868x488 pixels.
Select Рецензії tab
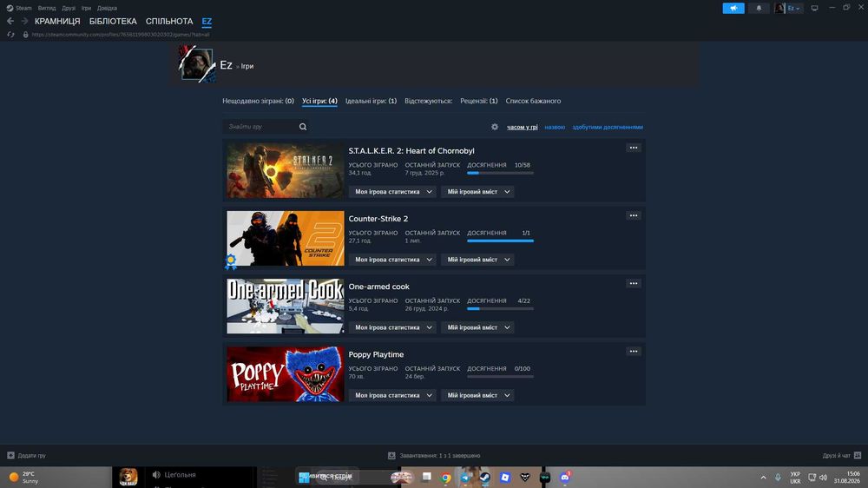(479, 101)
